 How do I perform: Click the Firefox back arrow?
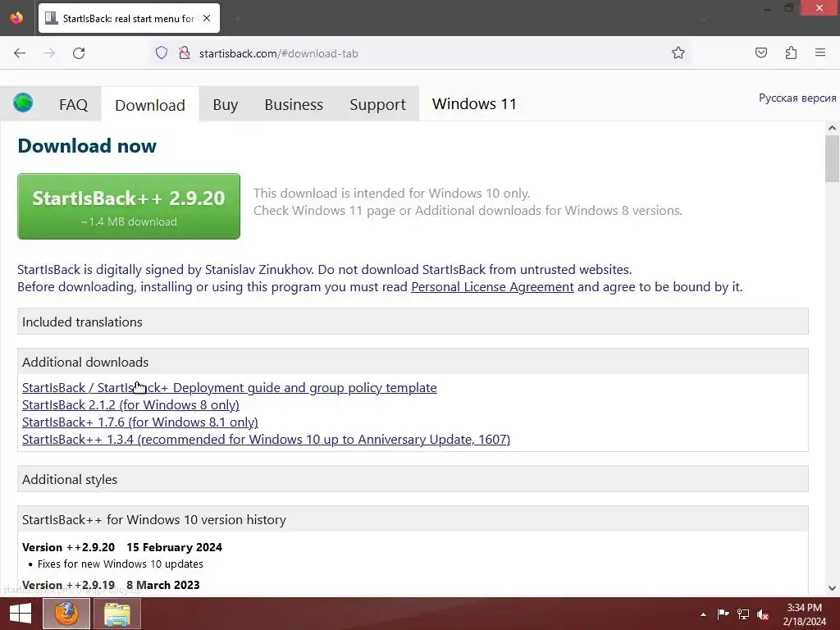pyautogui.click(x=20, y=53)
